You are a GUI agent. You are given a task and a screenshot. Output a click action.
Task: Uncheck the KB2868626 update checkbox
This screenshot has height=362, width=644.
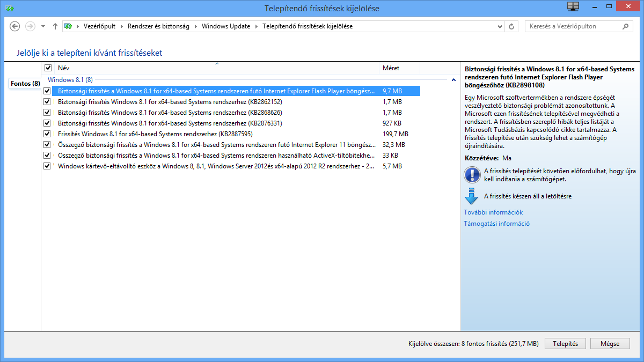[x=47, y=113]
